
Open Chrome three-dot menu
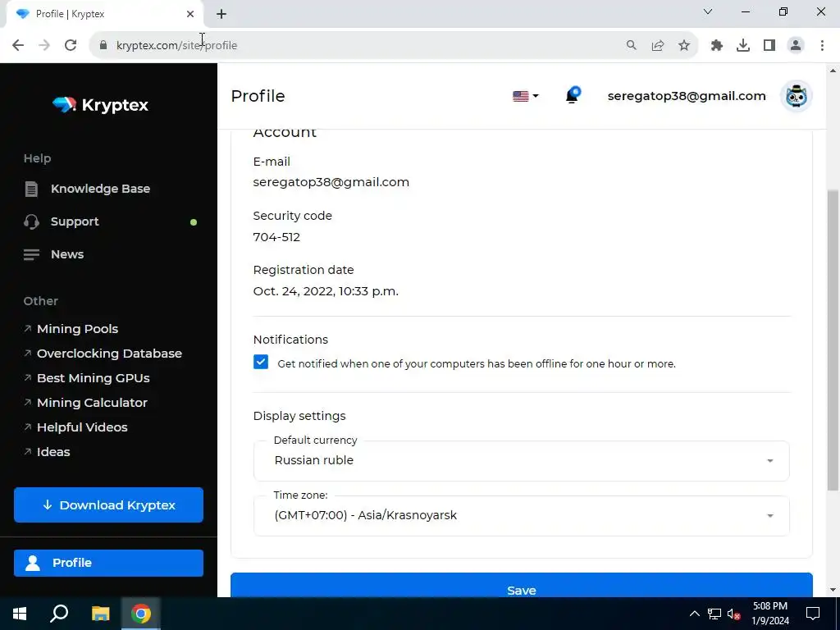coord(822,45)
